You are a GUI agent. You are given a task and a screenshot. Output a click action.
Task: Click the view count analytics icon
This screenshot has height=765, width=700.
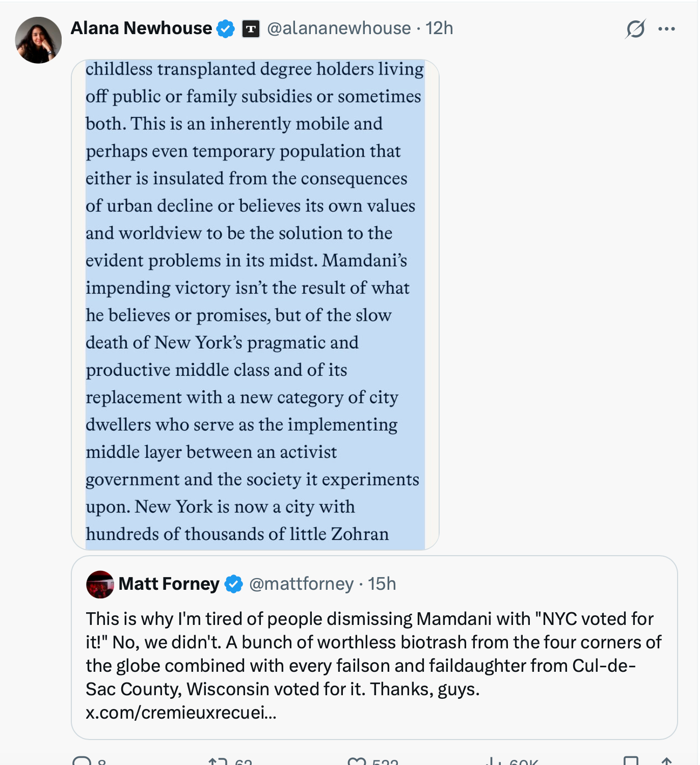[x=493, y=761]
